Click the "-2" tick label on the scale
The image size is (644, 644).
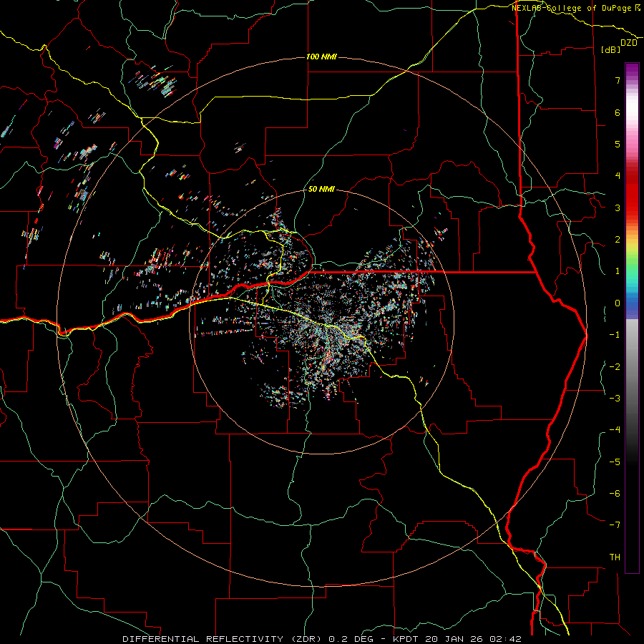tap(615, 367)
